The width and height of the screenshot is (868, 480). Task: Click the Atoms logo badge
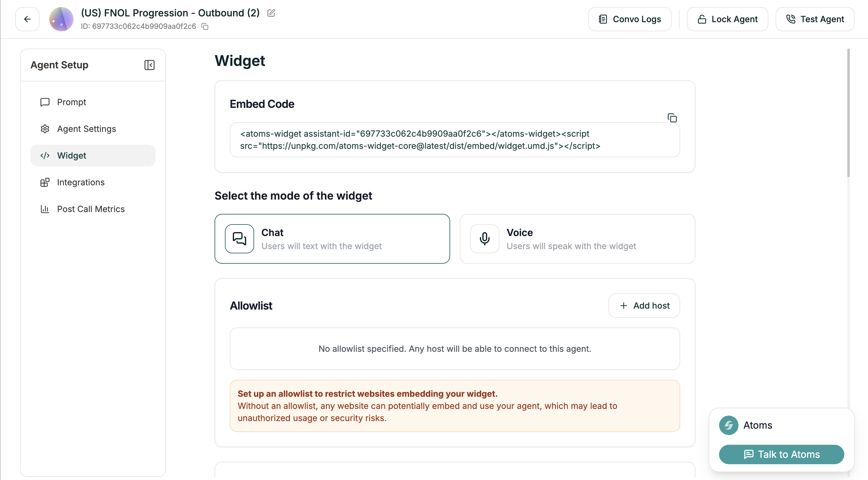coord(728,425)
